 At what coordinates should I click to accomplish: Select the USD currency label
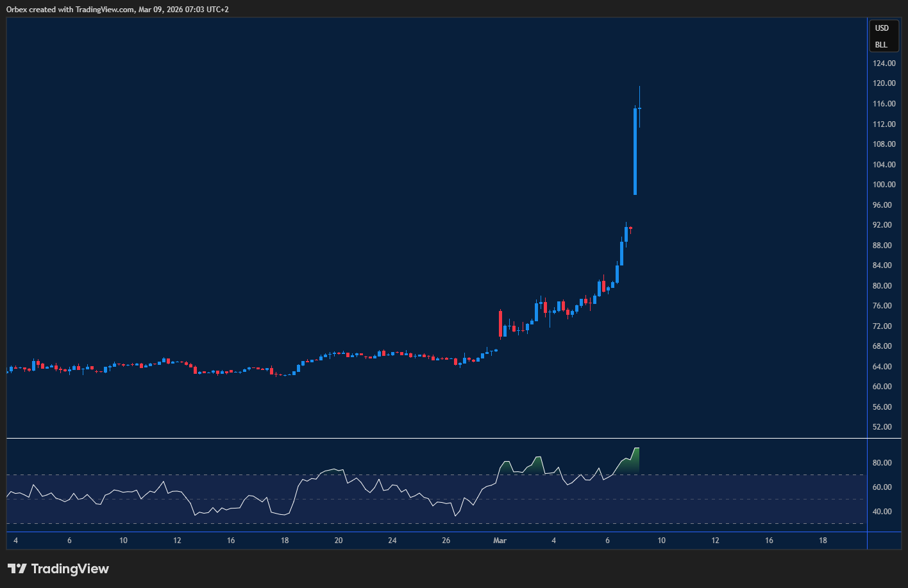(x=882, y=28)
